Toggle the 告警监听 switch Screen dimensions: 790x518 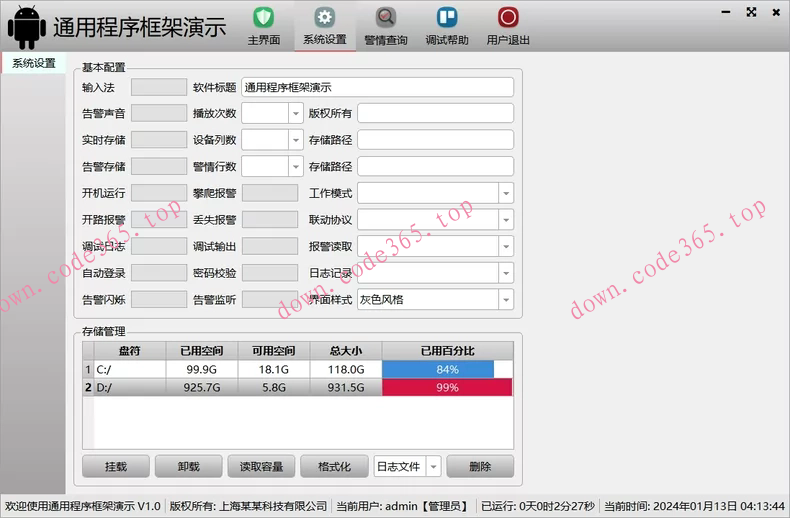[x=270, y=300]
